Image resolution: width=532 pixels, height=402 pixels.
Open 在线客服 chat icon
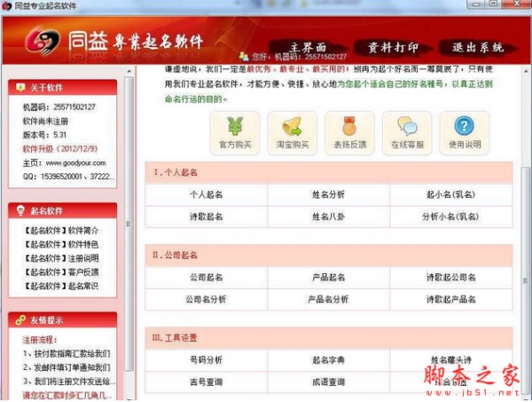pos(407,133)
